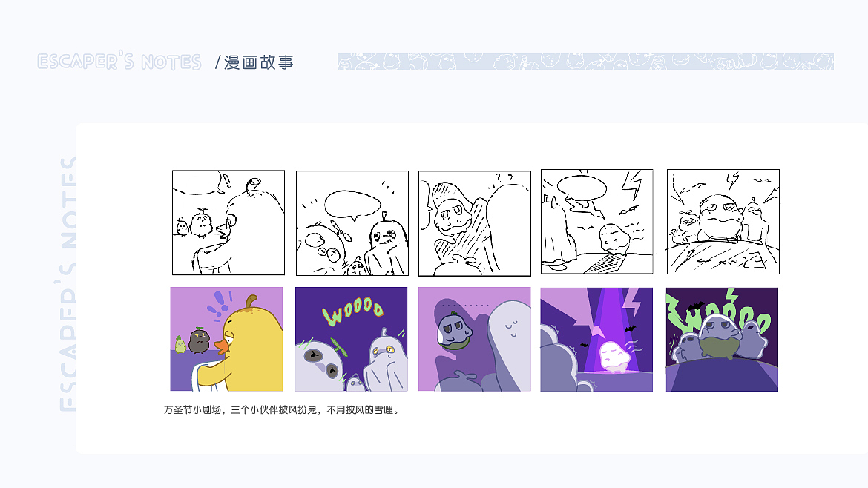Click the decorative character pattern banner

pos(585,62)
